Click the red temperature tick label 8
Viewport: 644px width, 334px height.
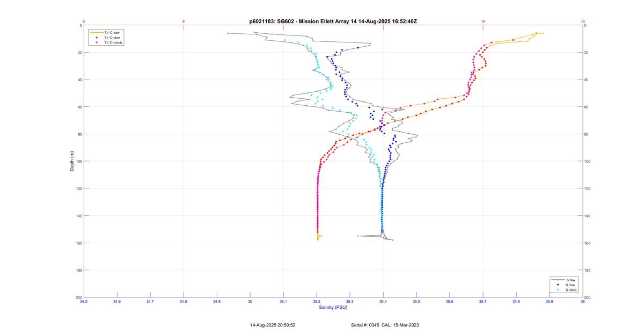point(184,21)
